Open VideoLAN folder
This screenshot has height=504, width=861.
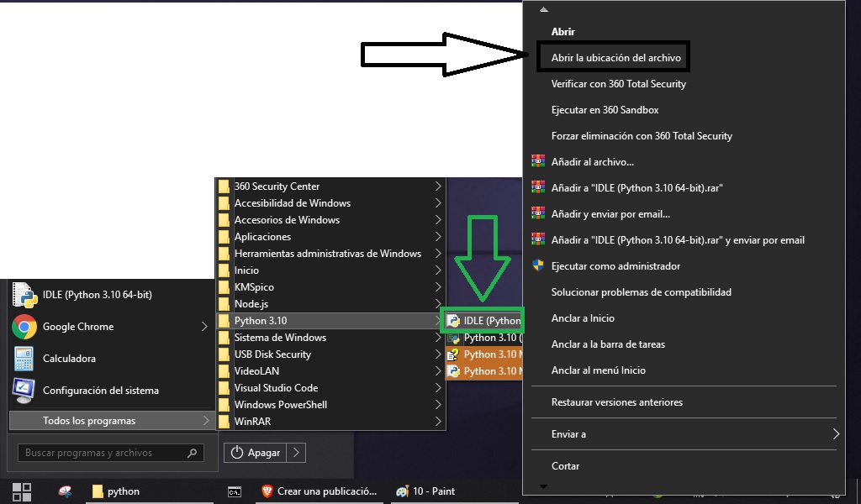[330, 371]
